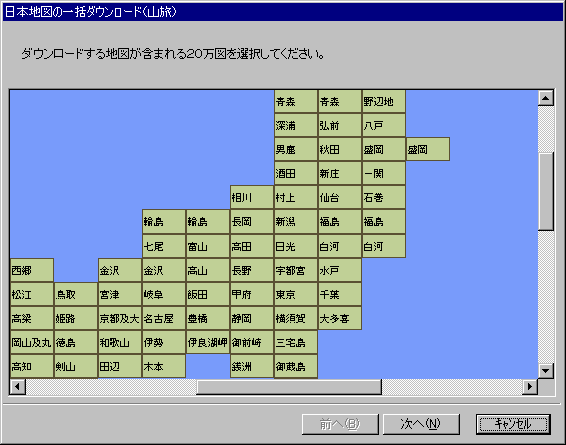566x445 pixels.
Task: Select the 東京 map tile
Action: 296,294
